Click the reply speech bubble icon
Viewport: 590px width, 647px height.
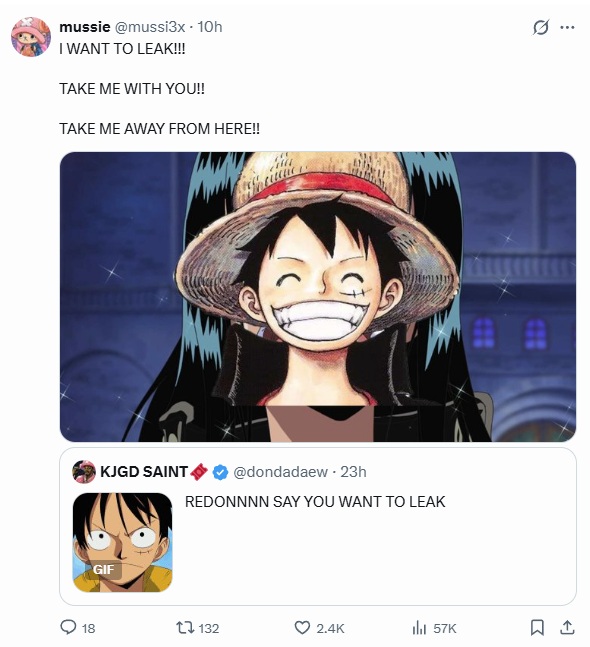click(x=68, y=628)
